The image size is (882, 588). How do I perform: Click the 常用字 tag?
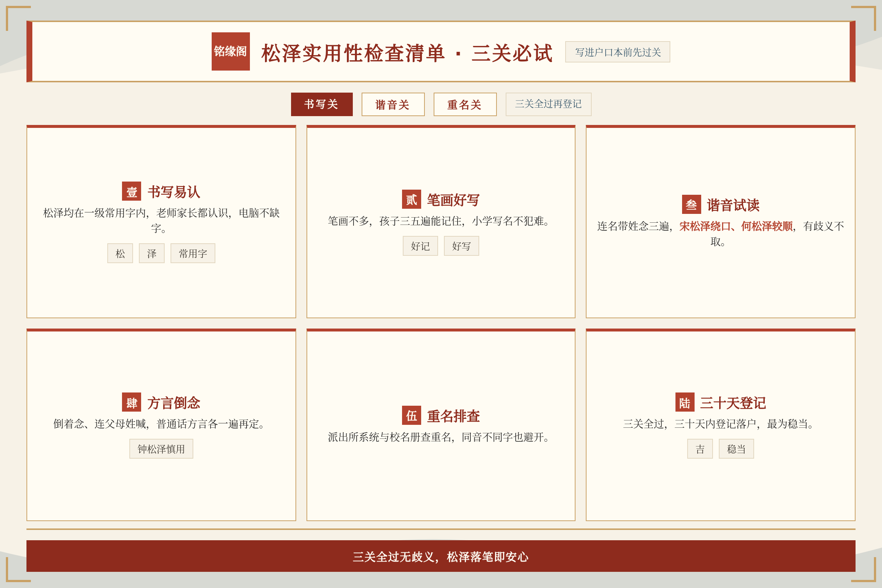point(193,254)
